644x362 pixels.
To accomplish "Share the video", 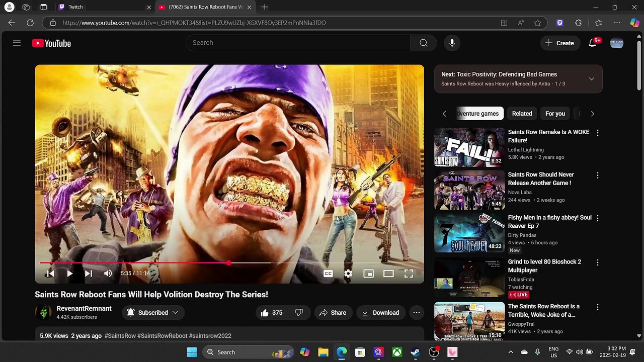I will click(333, 313).
